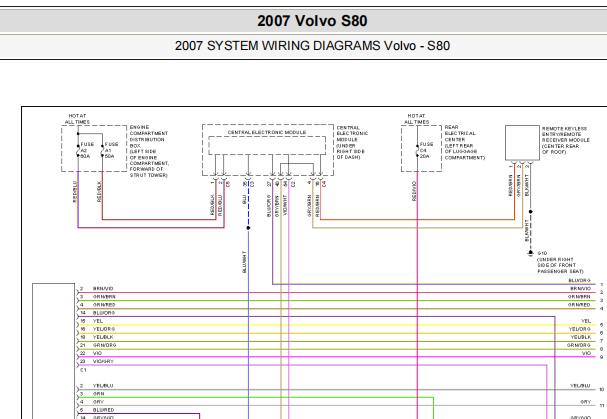607x419 pixels.
Task: Click the splice dot on the dashed BLU wire
Action: pos(248,228)
